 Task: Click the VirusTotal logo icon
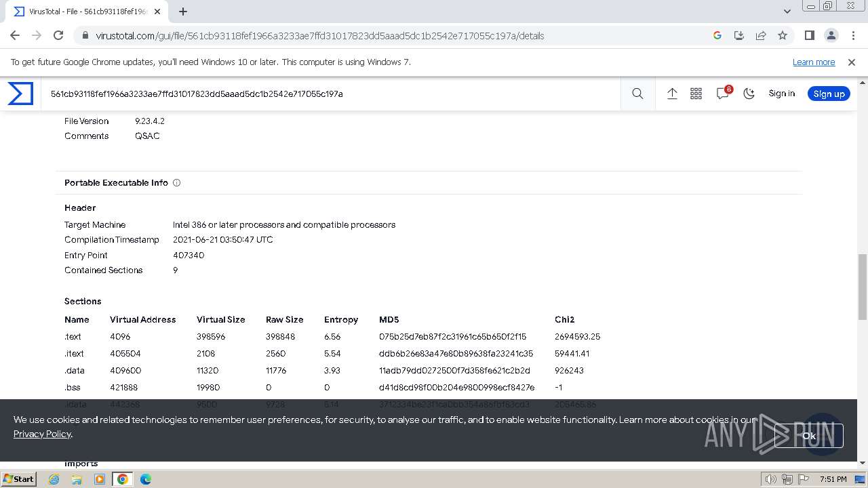tap(20, 94)
